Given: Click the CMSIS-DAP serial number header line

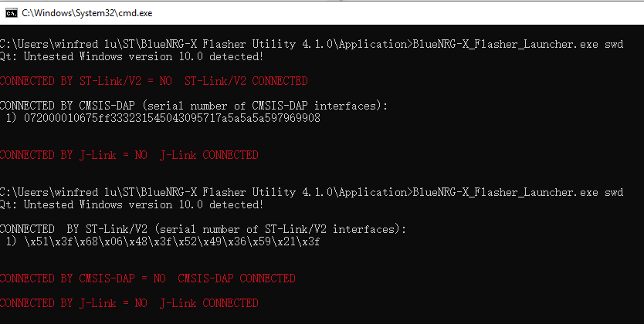Looking at the screenshot, I should point(194,106).
